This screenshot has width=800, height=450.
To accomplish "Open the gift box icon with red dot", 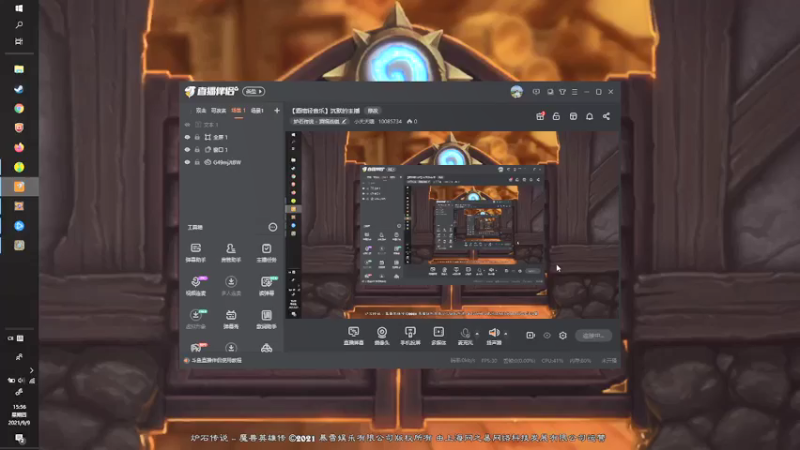I will point(540,116).
